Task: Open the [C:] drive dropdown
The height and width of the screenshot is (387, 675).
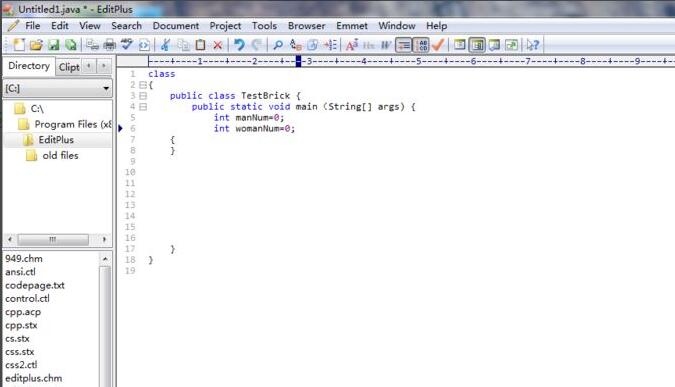Action: click(x=57, y=88)
